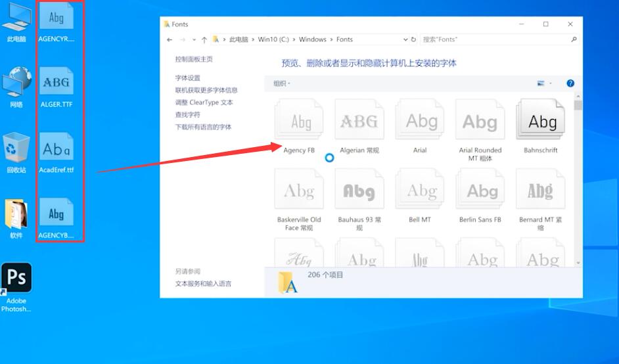This screenshot has height=364, width=619.
Task: Maximize the Fonts window
Action: point(545,24)
